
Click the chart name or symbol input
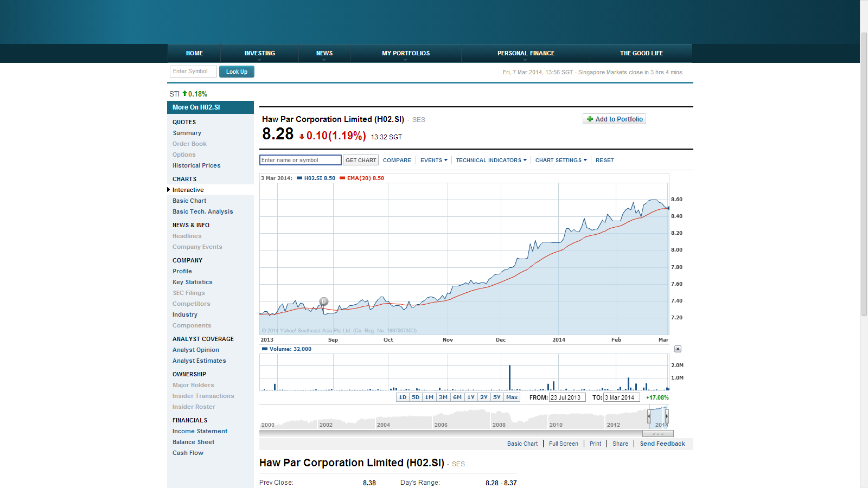tap(301, 160)
